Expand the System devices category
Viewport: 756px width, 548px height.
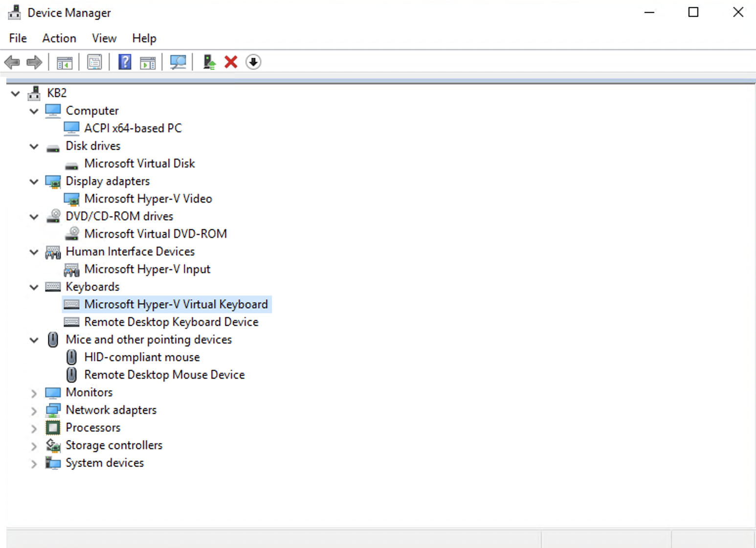click(x=34, y=463)
